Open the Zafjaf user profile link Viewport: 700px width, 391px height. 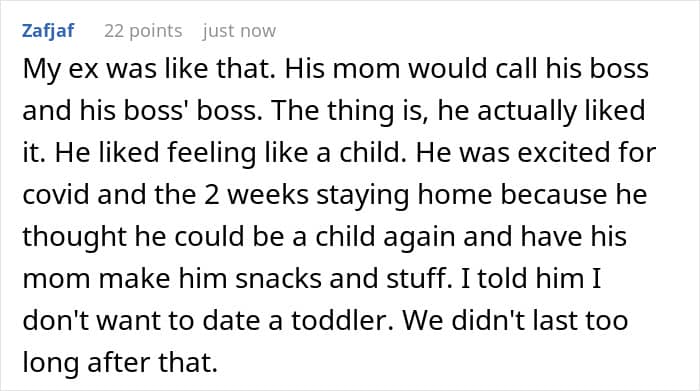click(x=48, y=31)
